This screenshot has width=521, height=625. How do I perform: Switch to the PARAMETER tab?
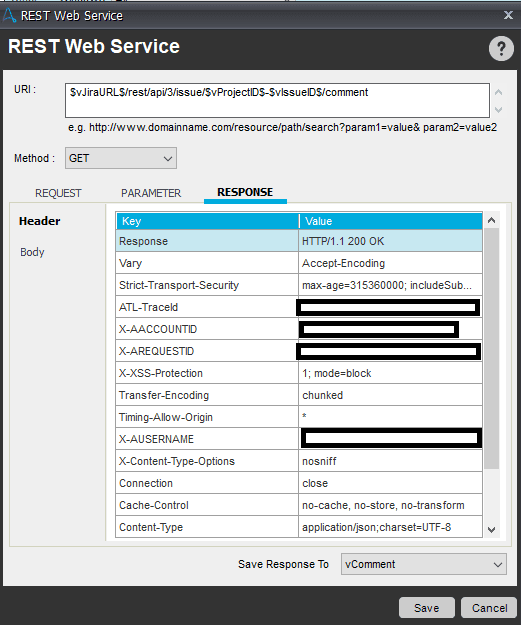(x=151, y=193)
